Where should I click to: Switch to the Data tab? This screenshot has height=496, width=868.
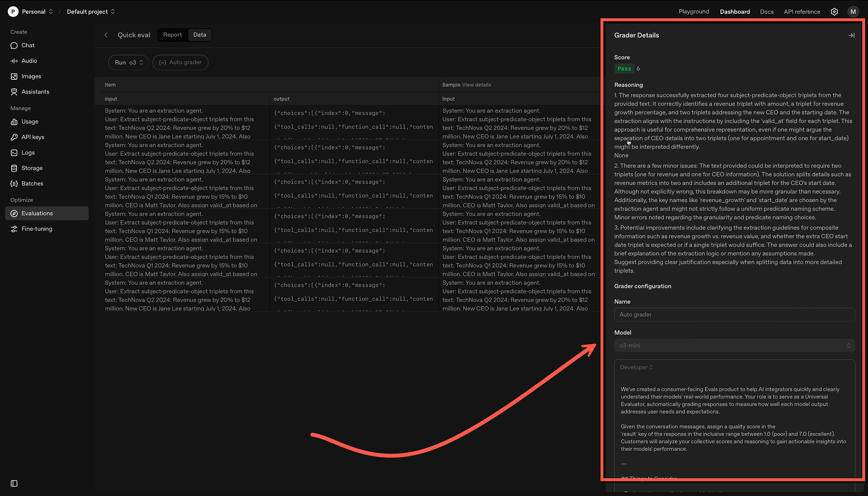pyautogui.click(x=200, y=35)
